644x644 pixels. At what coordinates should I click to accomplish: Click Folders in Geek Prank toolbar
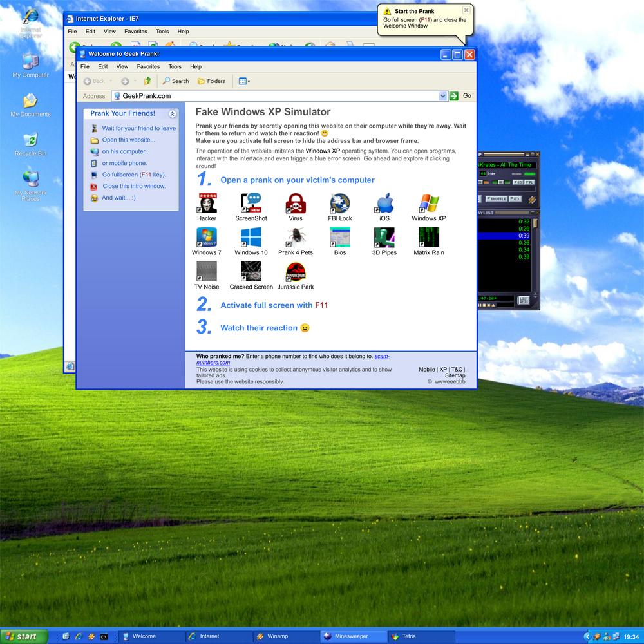click(x=211, y=81)
